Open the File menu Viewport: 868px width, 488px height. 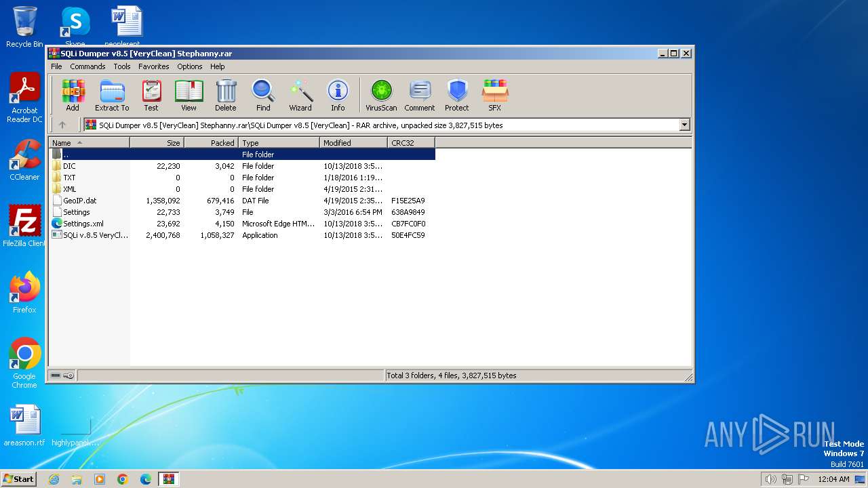coord(56,66)
